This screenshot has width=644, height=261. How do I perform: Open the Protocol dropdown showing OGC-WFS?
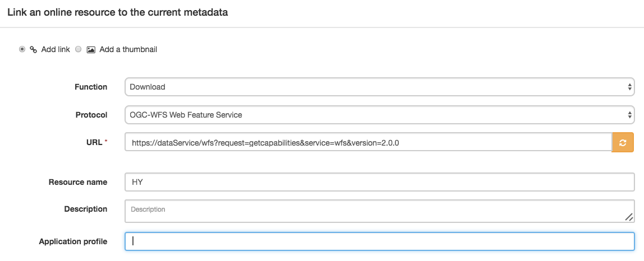point(379,115)
